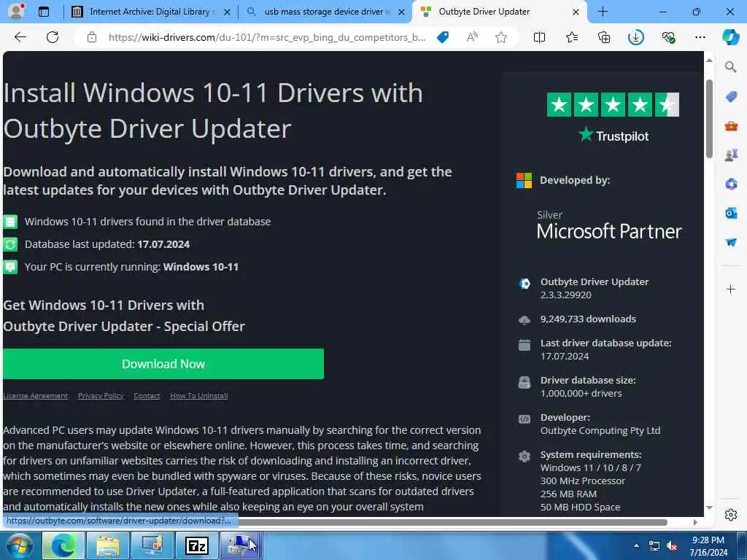Launch Copilot icon in toolbar
The height and width of the screenshot is (560, 747).
[x=730, y=37]
